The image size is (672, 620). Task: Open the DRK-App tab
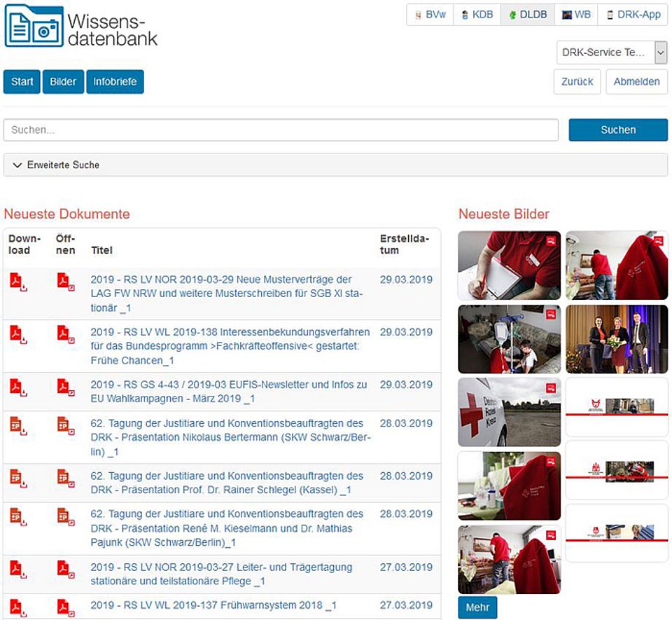pyautogui.click(x=633, y=15)
